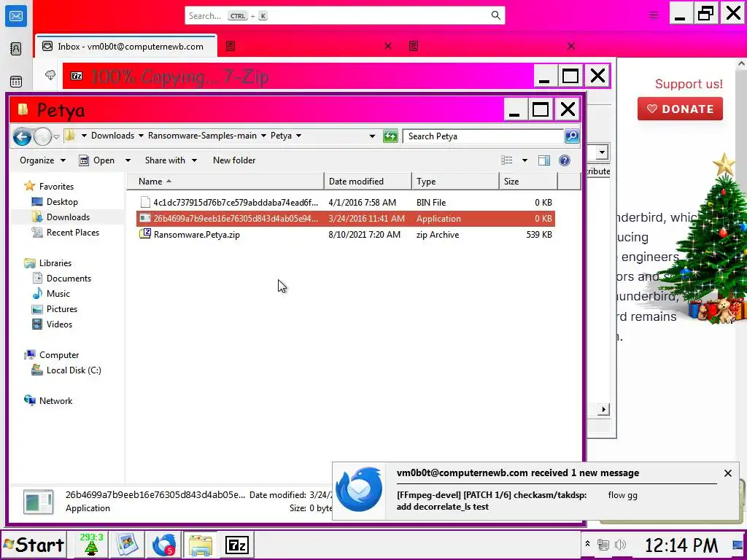The image size is (747, 560).
Task: Click New folder in the toolbar
Action: pos(234,160)
